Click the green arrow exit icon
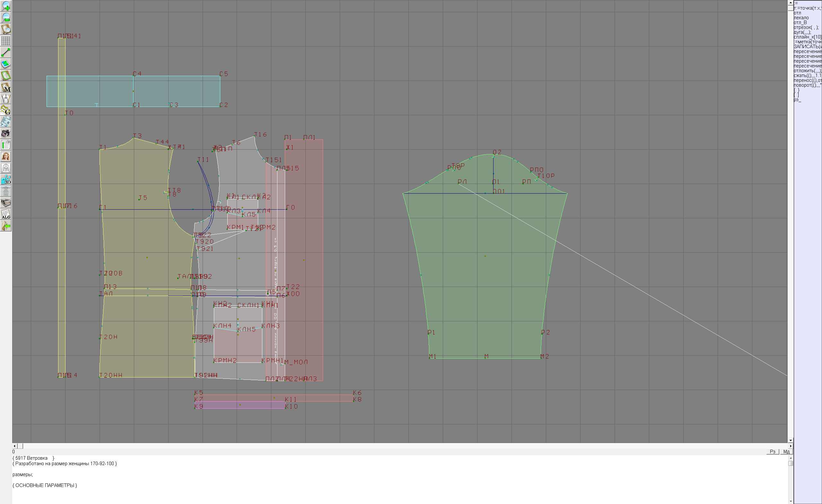The height and width of the screenshot is (504, 822). coord(6,226)
